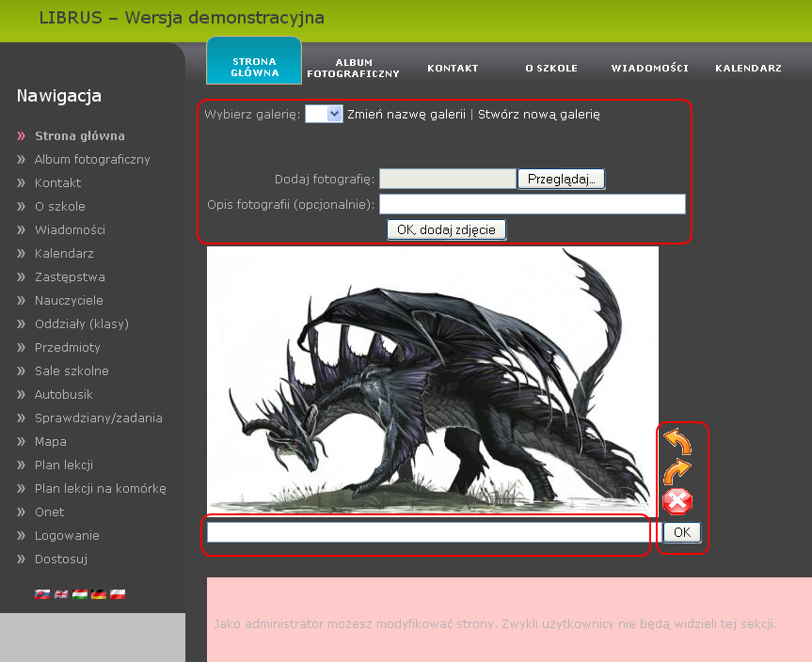Screen dimensions: 812x662
Task: Open Sale szkolne in sidebar
Action: (x=72, y=371)
